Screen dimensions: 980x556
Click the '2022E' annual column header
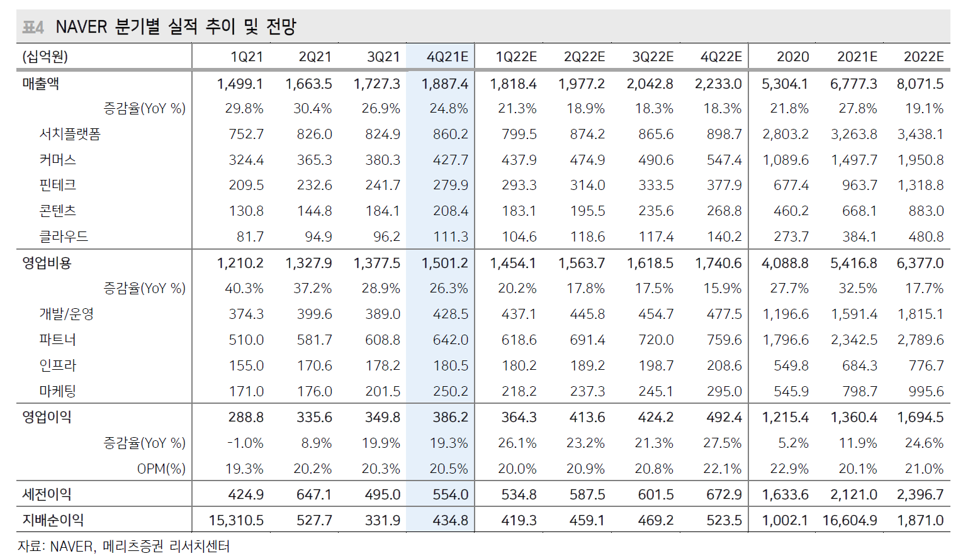click(924, 57)
